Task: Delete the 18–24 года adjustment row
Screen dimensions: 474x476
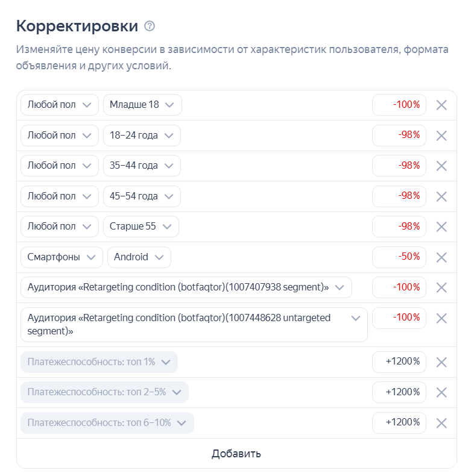Action: click(441, 136)
